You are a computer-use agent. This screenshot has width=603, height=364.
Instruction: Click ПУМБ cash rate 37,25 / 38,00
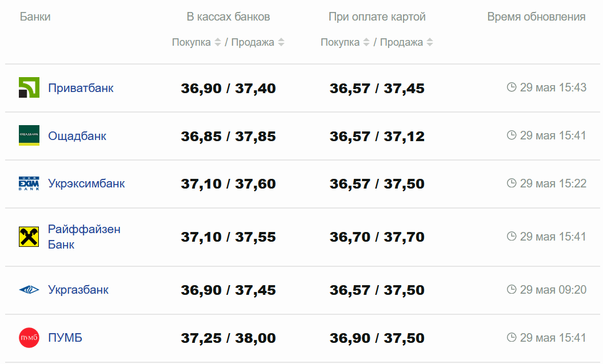point(228,338)
